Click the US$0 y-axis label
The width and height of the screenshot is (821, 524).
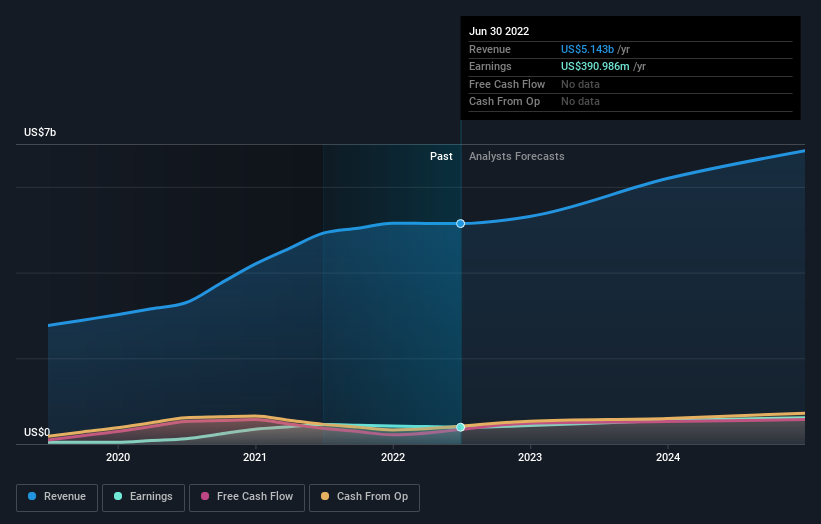coord(37,432)
